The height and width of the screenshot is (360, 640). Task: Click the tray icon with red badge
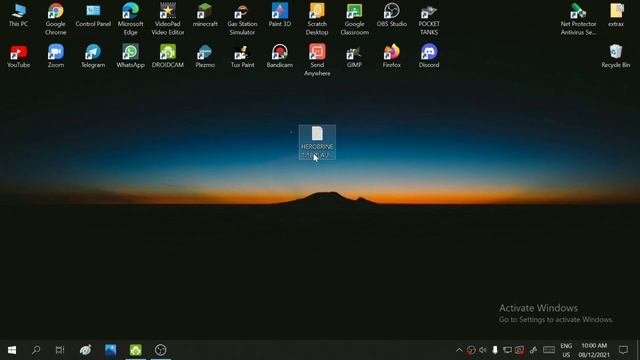pyautogui.click(x=520, y=350)
